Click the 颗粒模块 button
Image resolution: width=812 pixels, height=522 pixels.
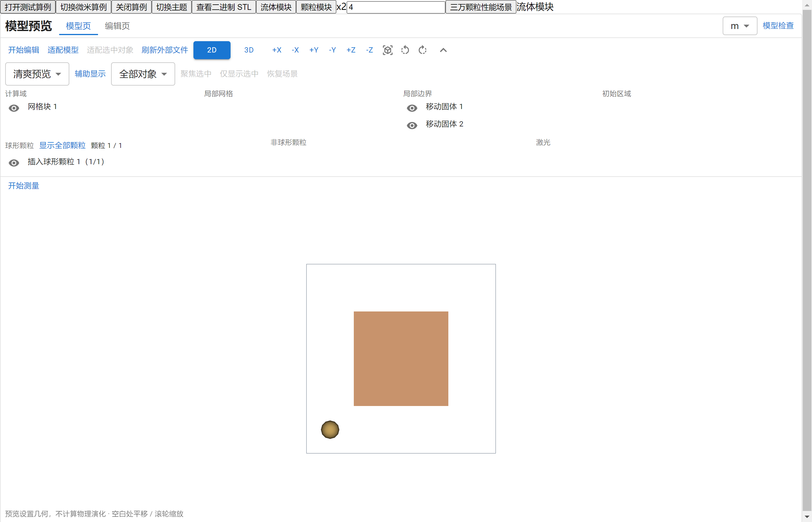tap(316, 7)
